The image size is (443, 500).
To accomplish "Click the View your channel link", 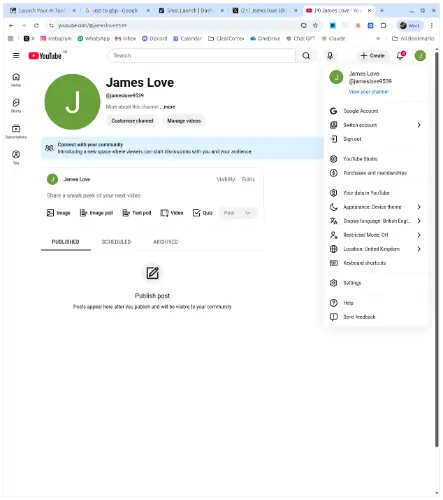I will point(369,92).
